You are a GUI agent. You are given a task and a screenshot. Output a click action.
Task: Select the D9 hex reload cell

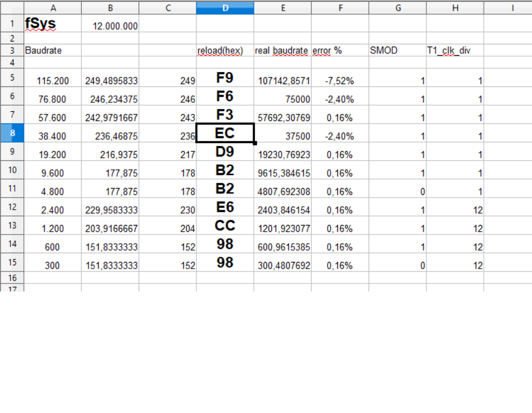tap(225, 151)
